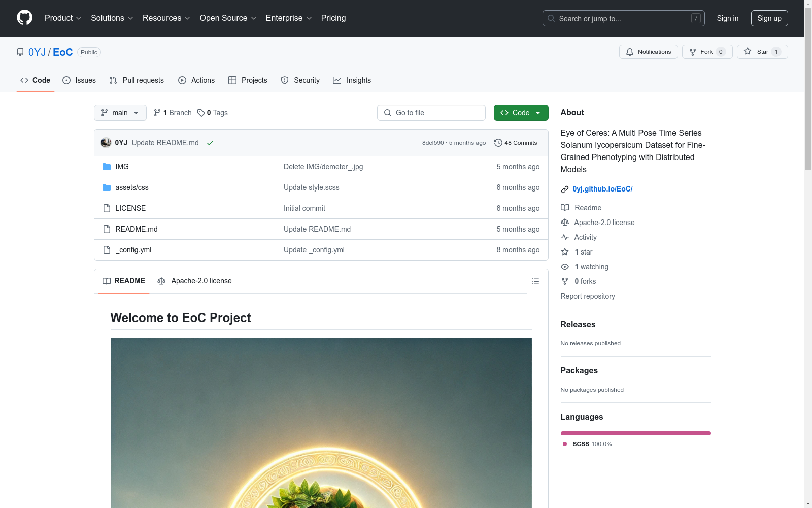Click the book icon next to Readme

[x=565, y=208]
